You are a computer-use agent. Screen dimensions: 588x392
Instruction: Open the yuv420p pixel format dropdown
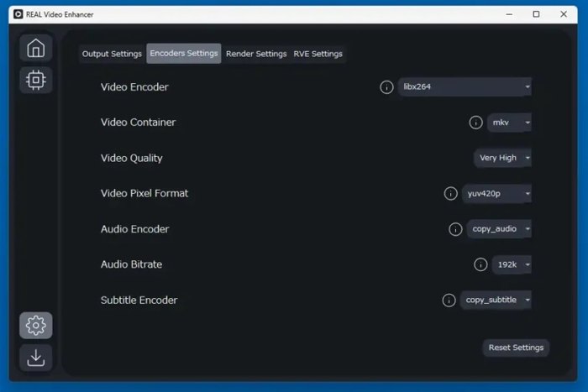[496, 193]
